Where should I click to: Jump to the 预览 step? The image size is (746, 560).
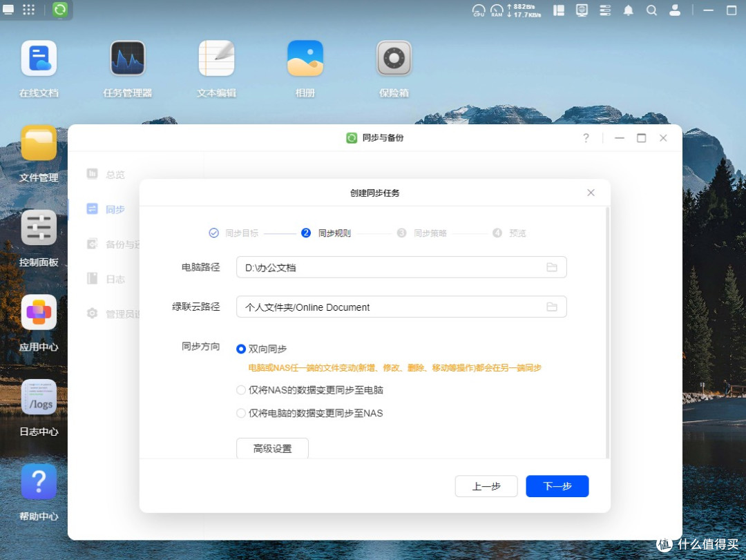509,233
